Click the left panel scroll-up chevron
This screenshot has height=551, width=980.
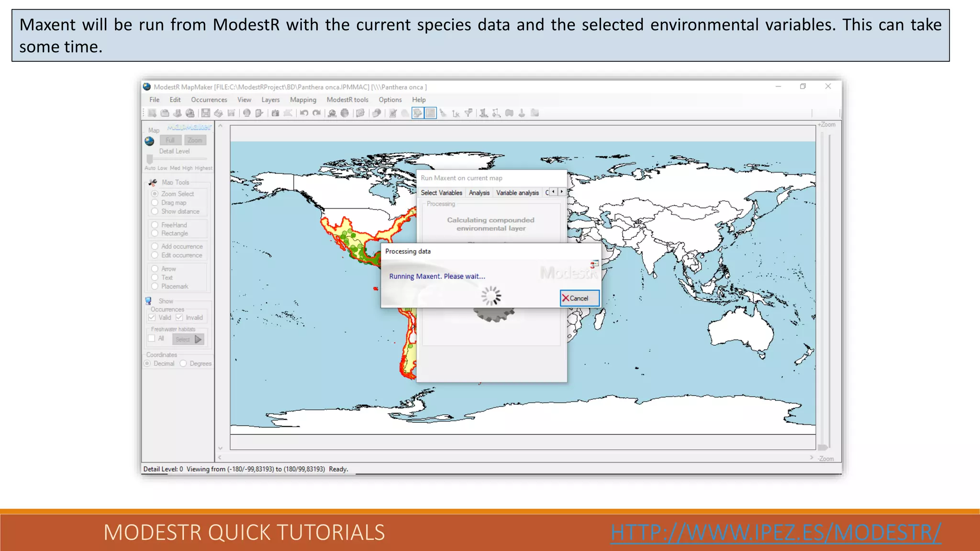pyautogui.click(x=221, y=126)
